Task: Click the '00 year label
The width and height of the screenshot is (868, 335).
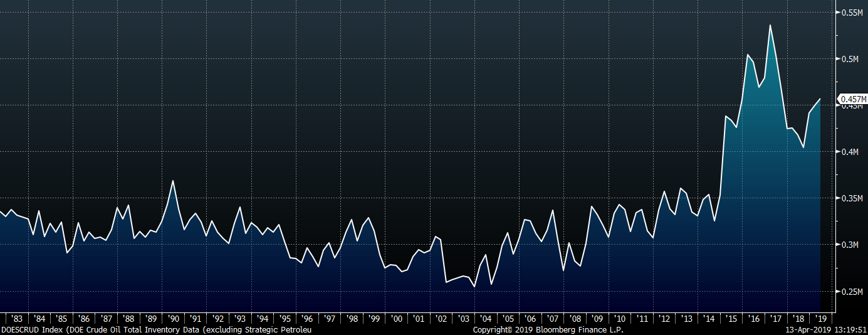Action: pos(397,319)
